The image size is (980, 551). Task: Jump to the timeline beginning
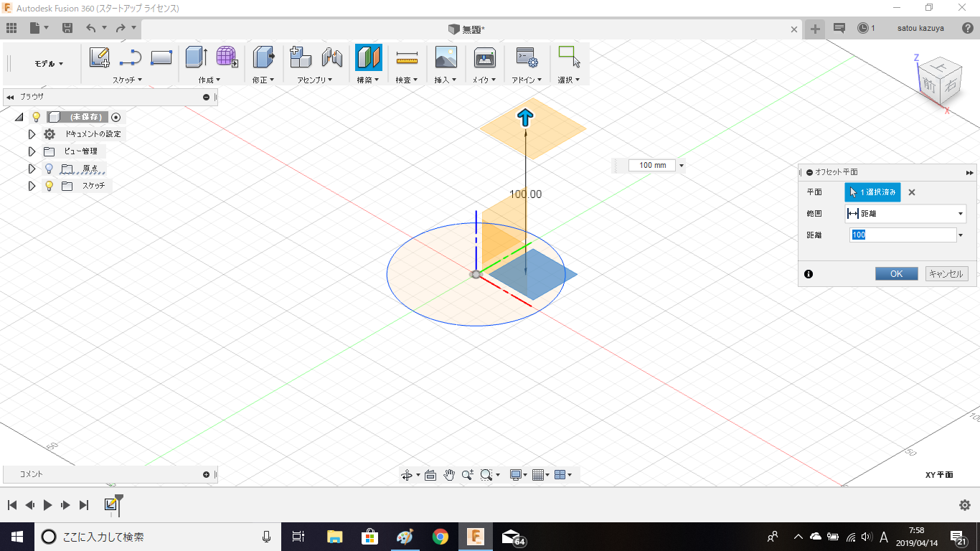tap(12, 505)
